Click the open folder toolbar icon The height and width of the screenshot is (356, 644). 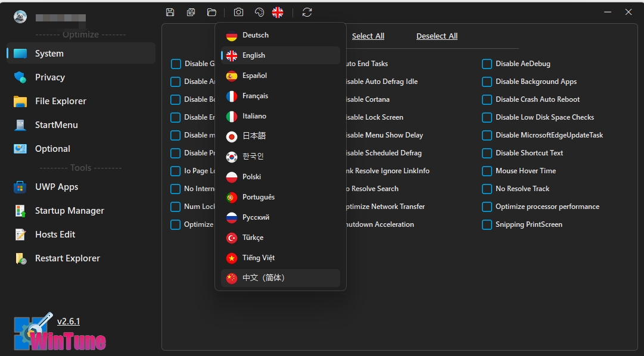click(x=211, y=13)
